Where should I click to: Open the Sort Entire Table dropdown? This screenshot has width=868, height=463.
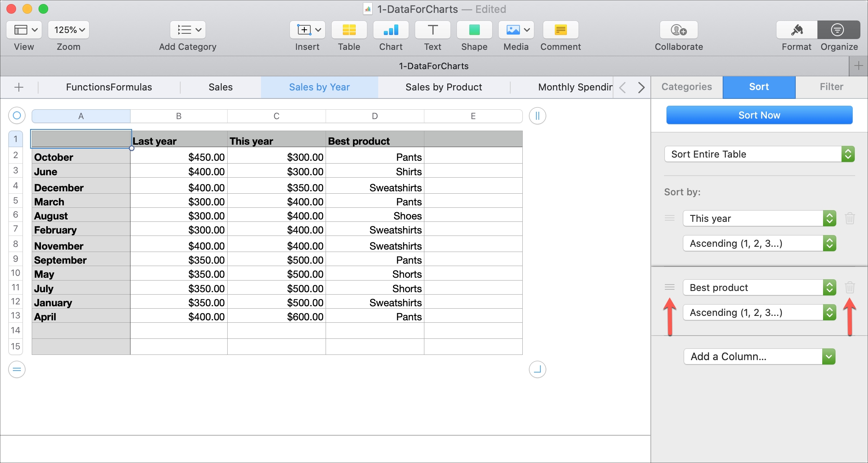(x=759, y=154)
